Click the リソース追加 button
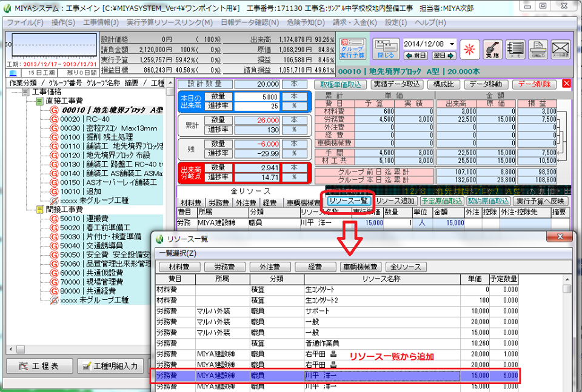582x392 pixels. pyautogui.click(x=395, y=201)
